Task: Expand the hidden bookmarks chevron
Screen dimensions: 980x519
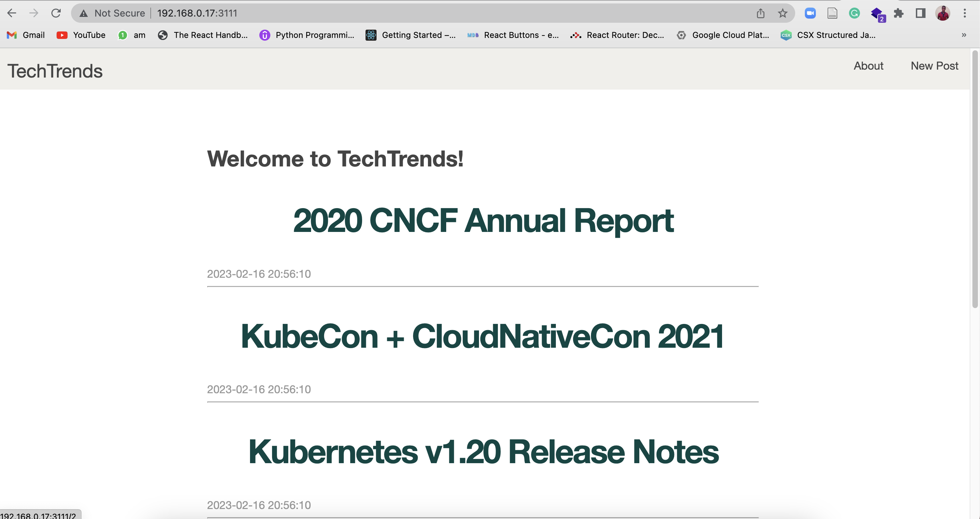Action: click(964, 35)
